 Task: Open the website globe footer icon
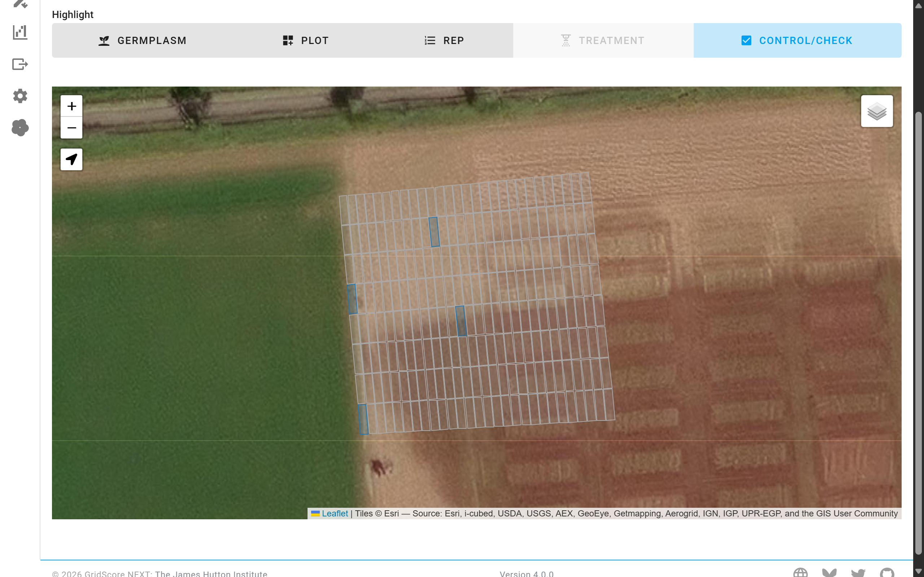click(x=800, y=572)
